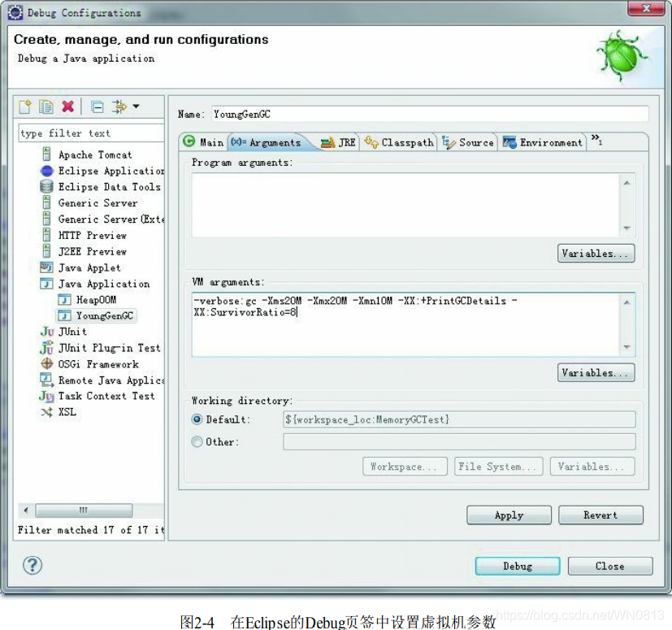Select Java Application node

tap(104, 284)
